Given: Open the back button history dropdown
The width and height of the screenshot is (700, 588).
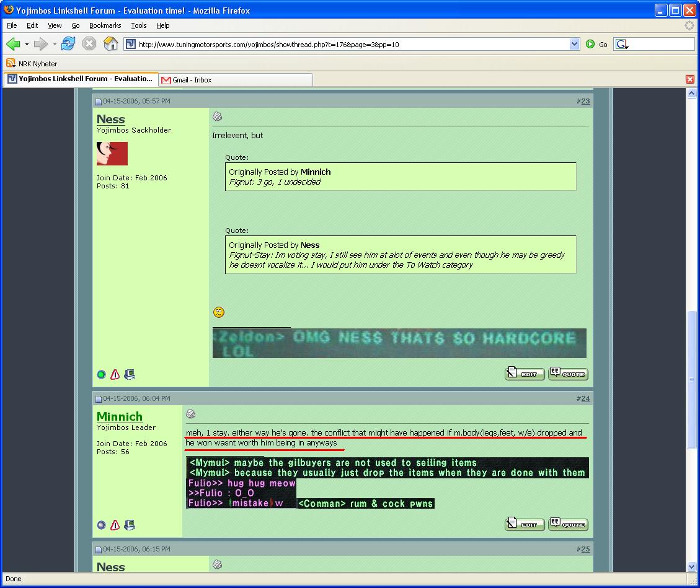Looking at the screenshot, I should pyautogui.click(x=27, y=44).
